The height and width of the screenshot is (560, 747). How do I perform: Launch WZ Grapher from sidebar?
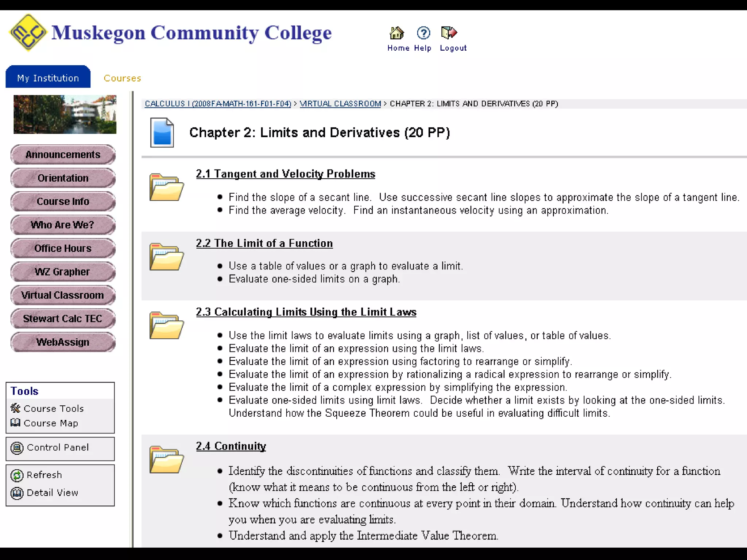[63, 272]
